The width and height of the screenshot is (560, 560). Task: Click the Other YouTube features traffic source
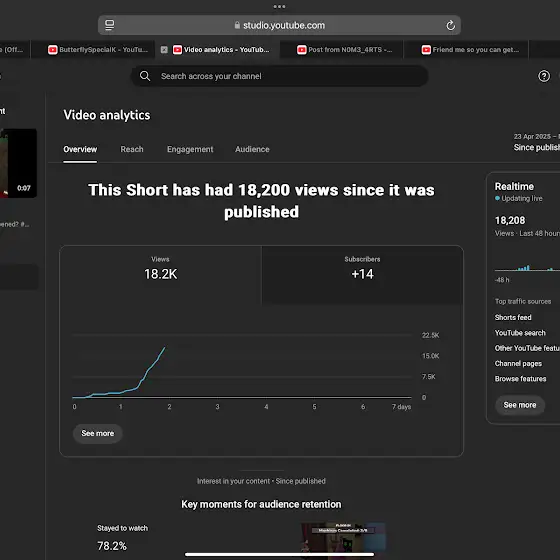527,348
